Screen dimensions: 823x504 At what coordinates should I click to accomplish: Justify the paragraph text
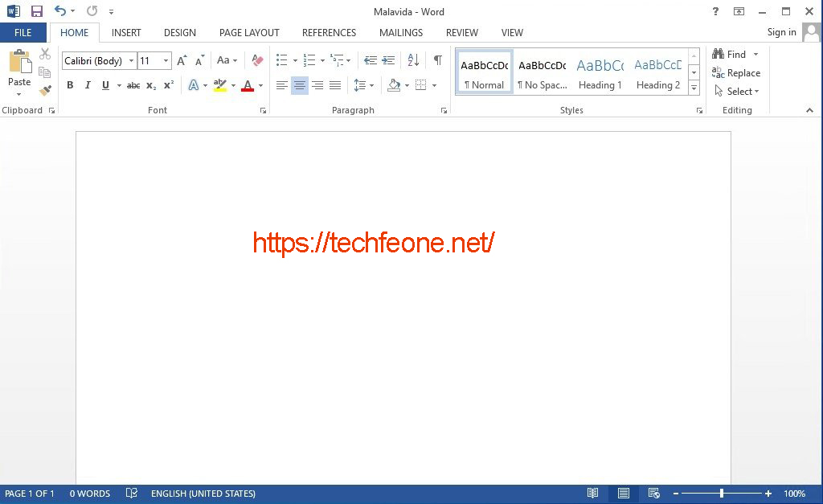(x=335, y=85)
